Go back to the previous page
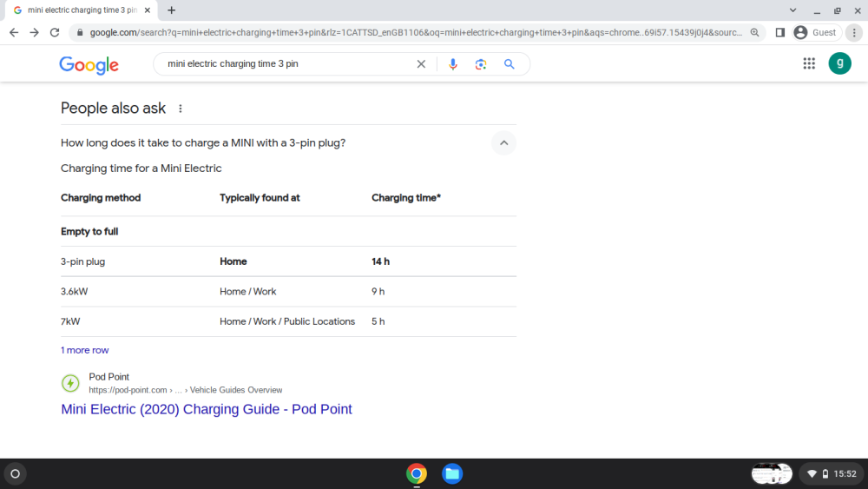Viewport: 868px width, 489px height. [x=14, y=33]
